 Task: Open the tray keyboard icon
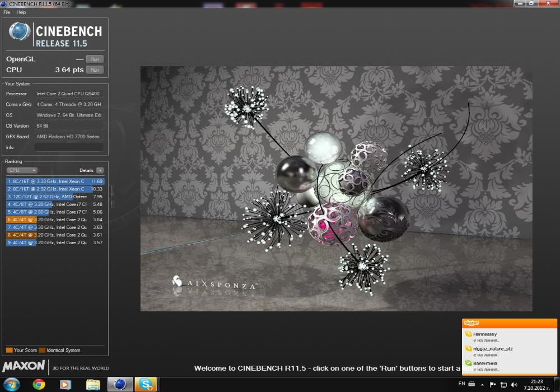point(472,384)
